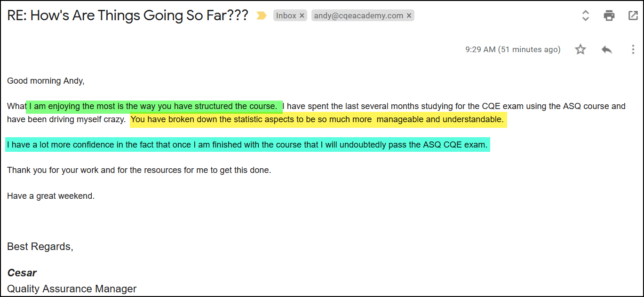This screenshot has width=644, height=297.
Task: Remove the andy@cqeacademy.com label
Action: click(x=409, y=16)
